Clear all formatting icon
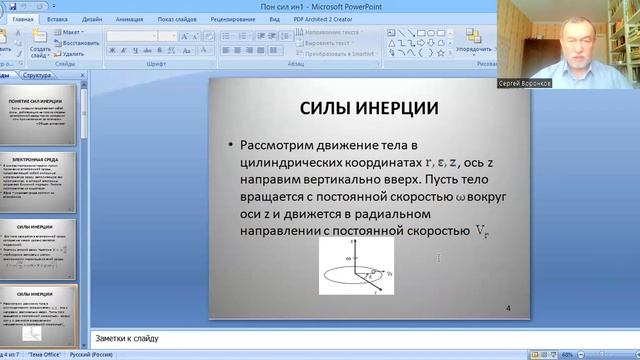The width and height of the screenshot is (640, 360). pyautogui.click(x=209, y=36)
